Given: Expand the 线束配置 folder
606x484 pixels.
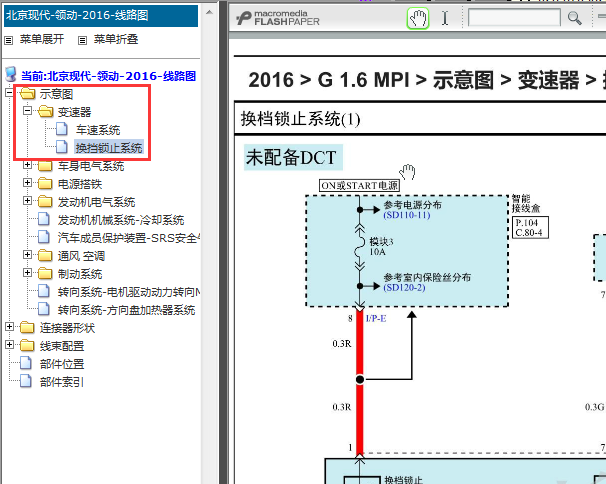Looking at the screenshot, I should [x=9, y=345].
